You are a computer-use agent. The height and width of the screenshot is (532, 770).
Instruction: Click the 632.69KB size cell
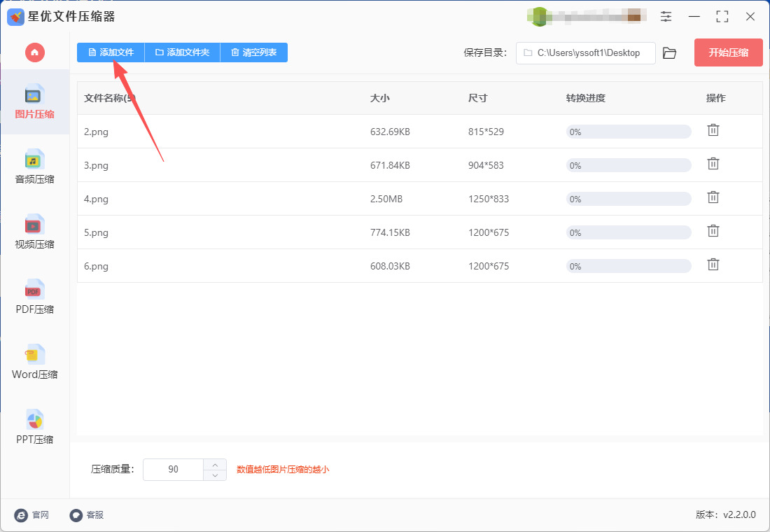(x=390, y=132)
